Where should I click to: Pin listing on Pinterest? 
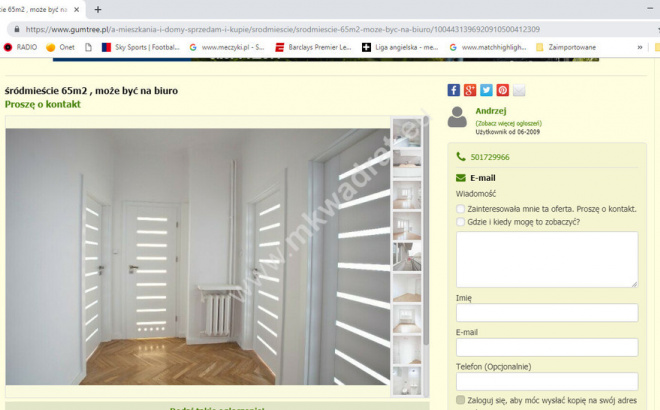(503, 90)
